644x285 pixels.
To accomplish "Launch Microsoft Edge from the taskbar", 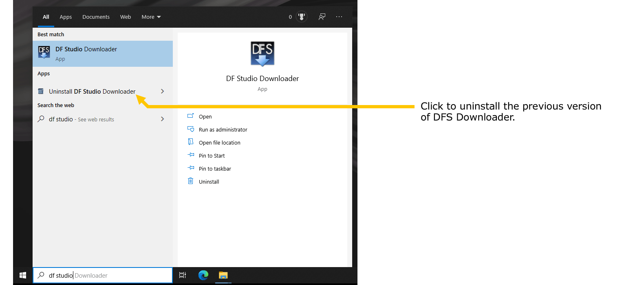I will coord(203,275).
